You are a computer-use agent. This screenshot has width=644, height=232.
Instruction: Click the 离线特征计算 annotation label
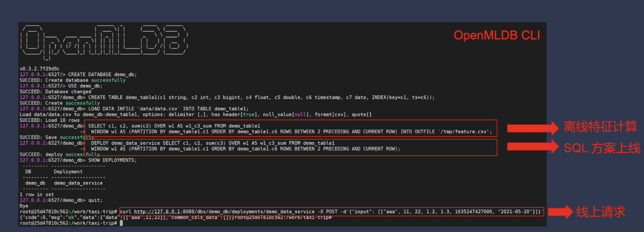pos(600,127)
